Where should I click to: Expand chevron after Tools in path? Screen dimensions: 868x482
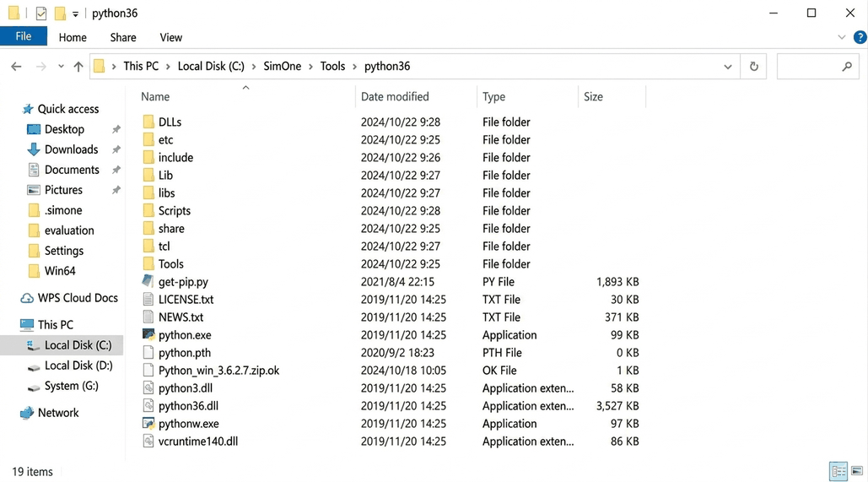pyautogui.click(x=354, y=67)
